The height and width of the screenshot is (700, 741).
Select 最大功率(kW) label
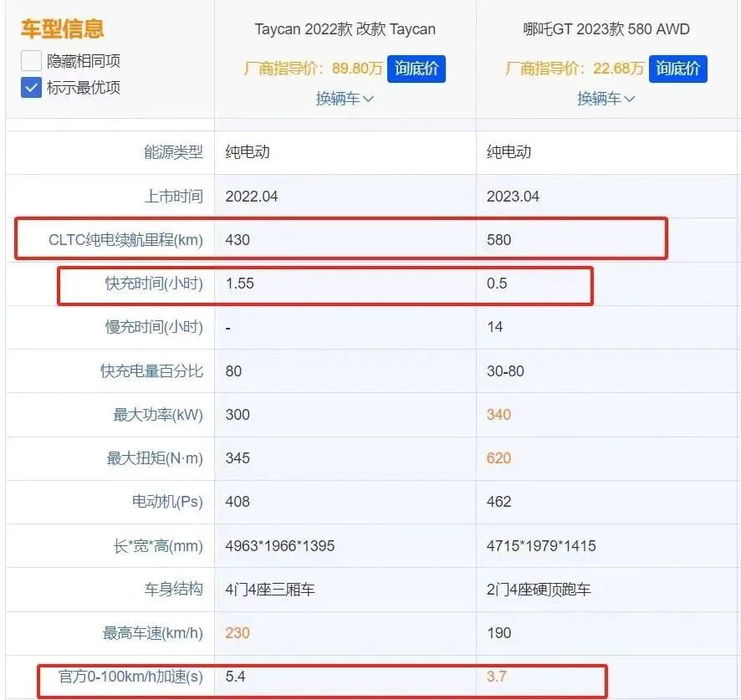158,415
